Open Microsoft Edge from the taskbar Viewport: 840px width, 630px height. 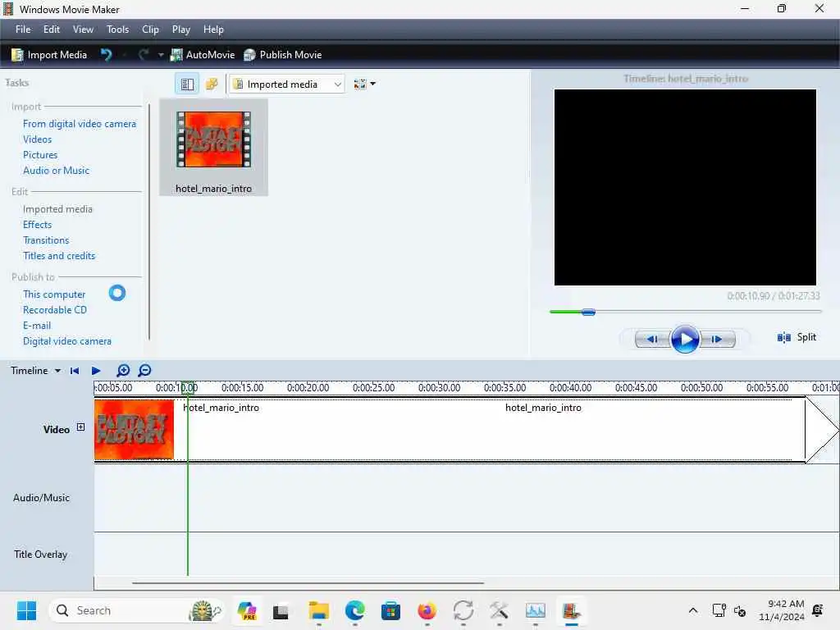pos(354,610)
